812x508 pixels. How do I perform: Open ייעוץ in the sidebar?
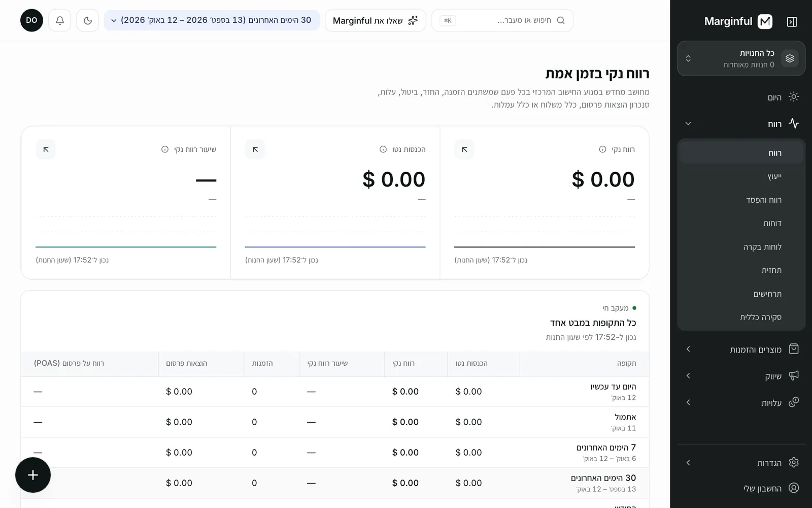pos(741,176)
